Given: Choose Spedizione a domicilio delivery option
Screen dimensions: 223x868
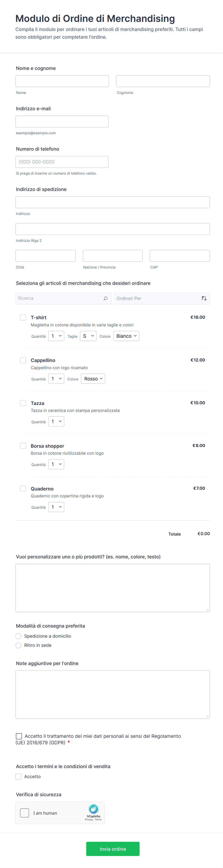Looking at the screenshot, I should [x=18, y=636].
